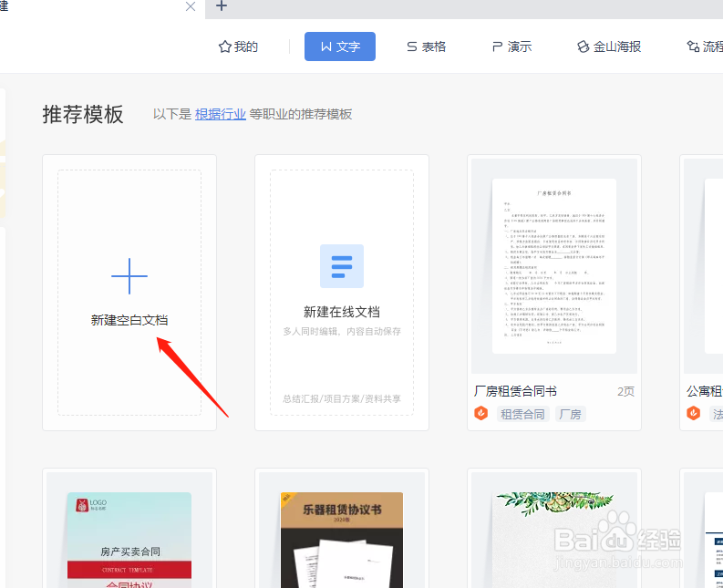Viewport: 723px width, 588px height.
Task: Open a new tab with plus icon
Action: pyautogui.click(x=222, y=6)
